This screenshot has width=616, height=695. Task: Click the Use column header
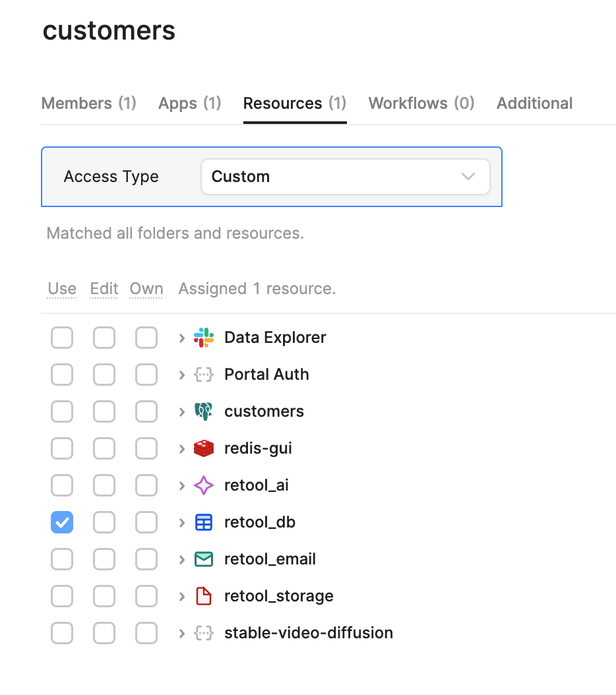click(62, 289)
